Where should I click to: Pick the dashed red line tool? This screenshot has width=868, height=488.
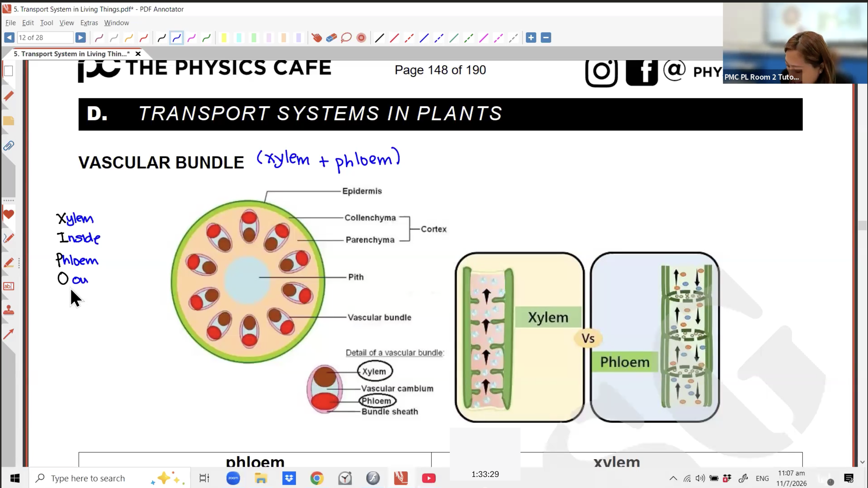(x=409, y=38)
